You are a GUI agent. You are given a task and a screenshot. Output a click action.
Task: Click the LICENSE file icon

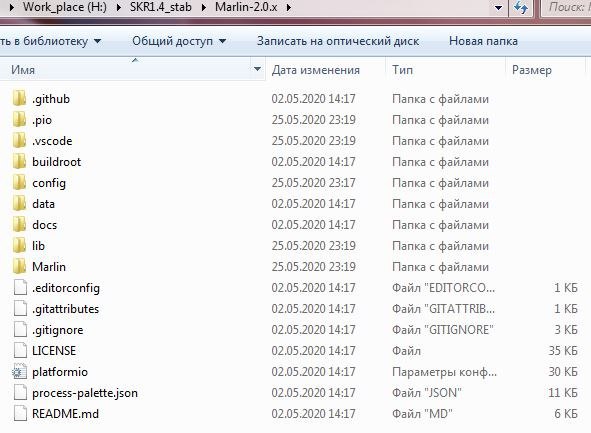click(x=20, y=351)
